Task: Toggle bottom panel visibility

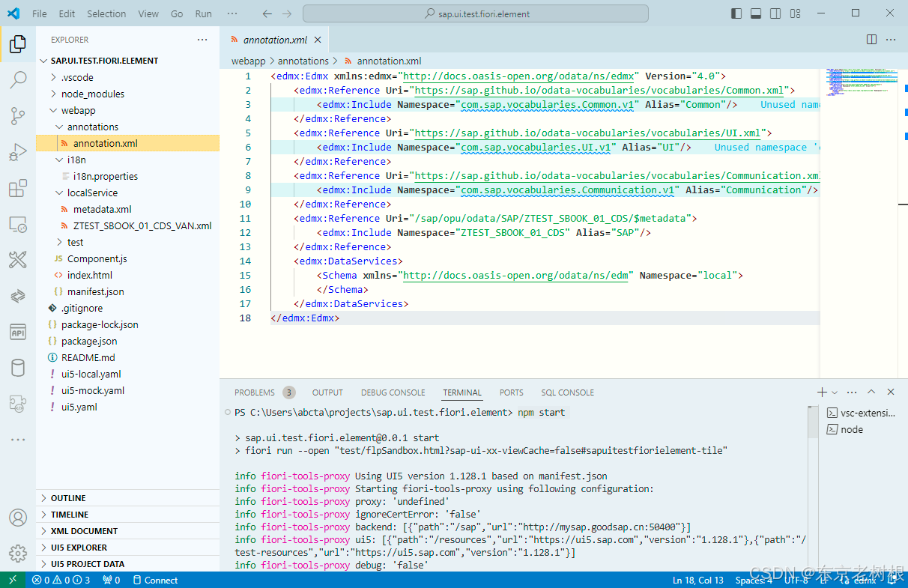Action: coord(756,13)
